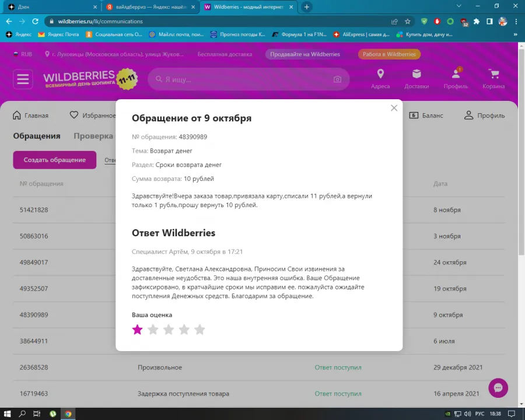Open the РУС language indicator
525x420 pixels.
[x=480, y=414]
